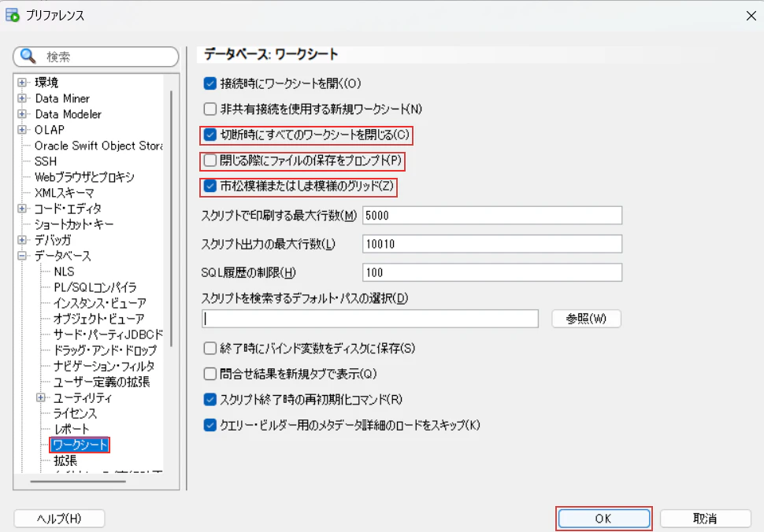
Task: Select Webブラウザとプロキシ tree item
Action: (x=84, y=177)
